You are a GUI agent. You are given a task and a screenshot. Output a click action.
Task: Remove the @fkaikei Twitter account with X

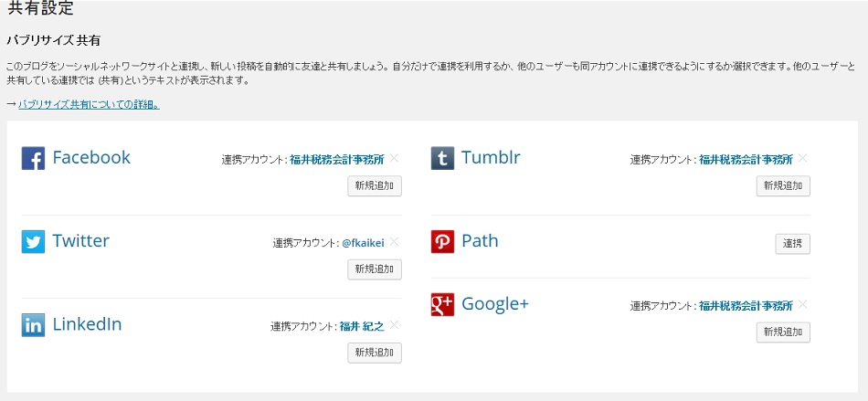pyautogui.click(x=394, y=242)
